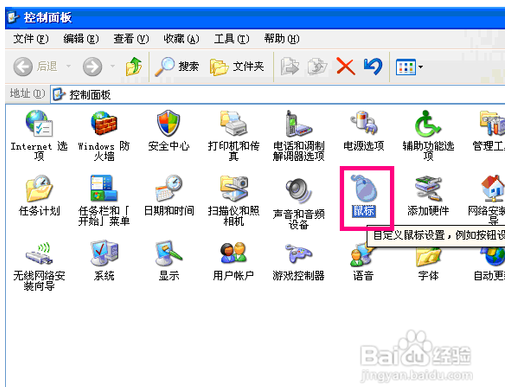Screen dimensions: 515x387
Task: Open the 任务计划 icon
Action: [39, 188]
